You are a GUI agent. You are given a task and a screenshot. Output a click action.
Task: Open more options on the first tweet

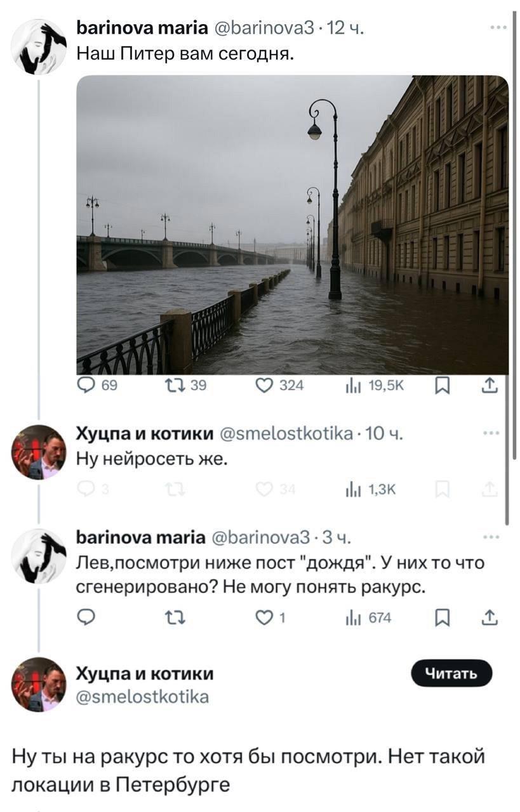tap(498, 28)
